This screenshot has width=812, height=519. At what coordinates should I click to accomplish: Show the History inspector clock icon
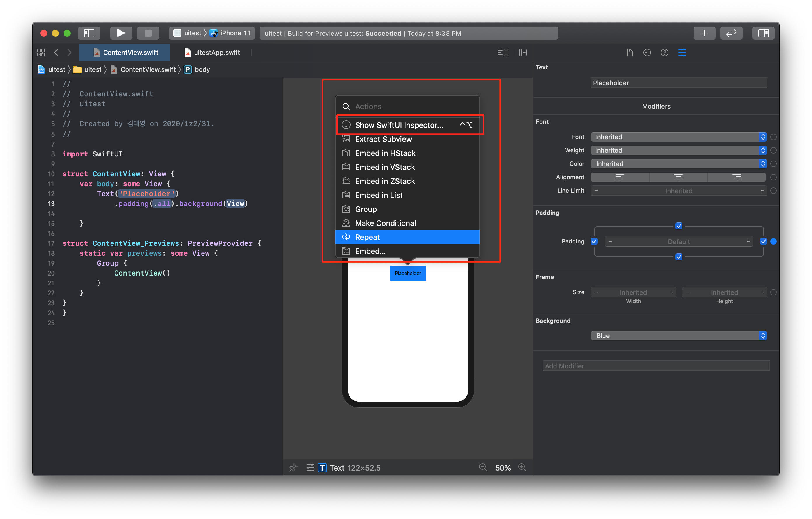[647, 53]
